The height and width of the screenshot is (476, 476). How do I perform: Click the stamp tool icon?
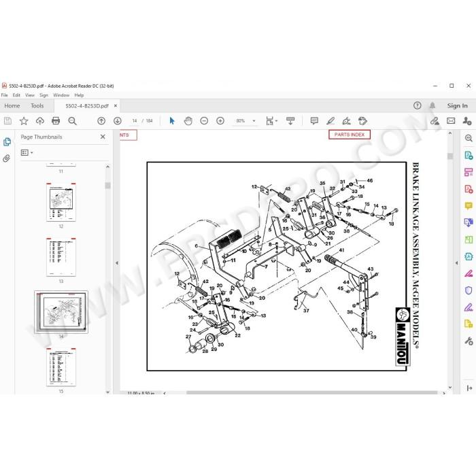click(x=362, y=121)
